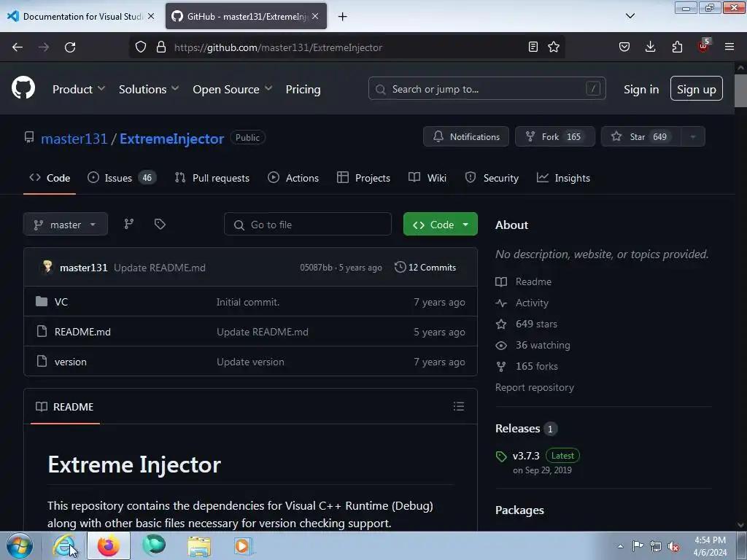
Task: Open the Star lists dropdown arrow
Action: click(x=693, y=136)
